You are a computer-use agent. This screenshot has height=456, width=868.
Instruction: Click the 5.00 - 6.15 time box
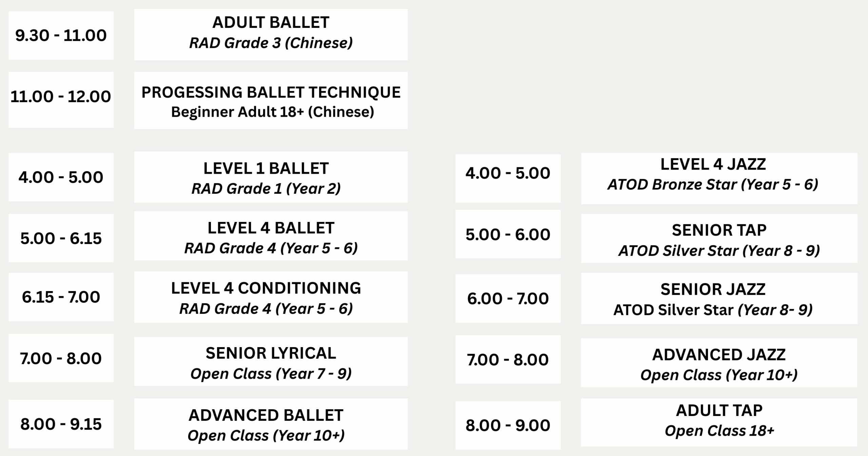61,238
